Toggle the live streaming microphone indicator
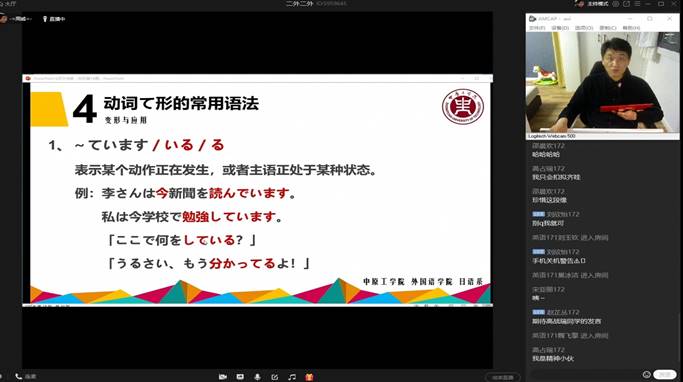Screen dimensions: 683x382 pyautogui.click(x=54, y=19)
